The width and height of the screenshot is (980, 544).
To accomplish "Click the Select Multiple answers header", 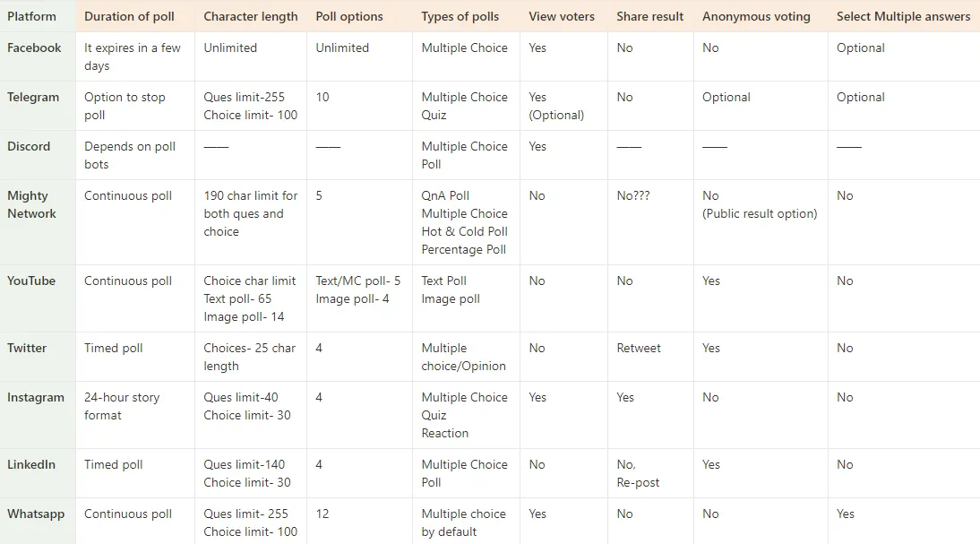I will click(x=903, y=16).
